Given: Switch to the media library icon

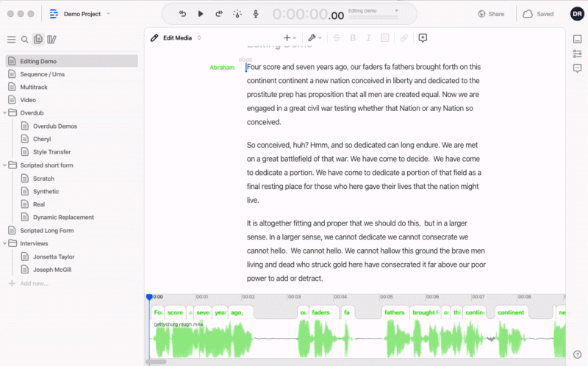Looking at the screenshot, I should [x=51, y=40].
